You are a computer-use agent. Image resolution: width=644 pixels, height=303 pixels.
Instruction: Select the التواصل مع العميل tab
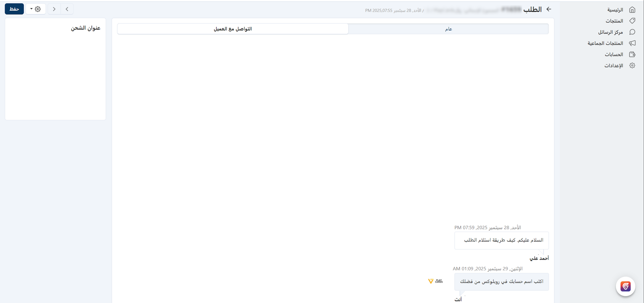pos(233,29)
